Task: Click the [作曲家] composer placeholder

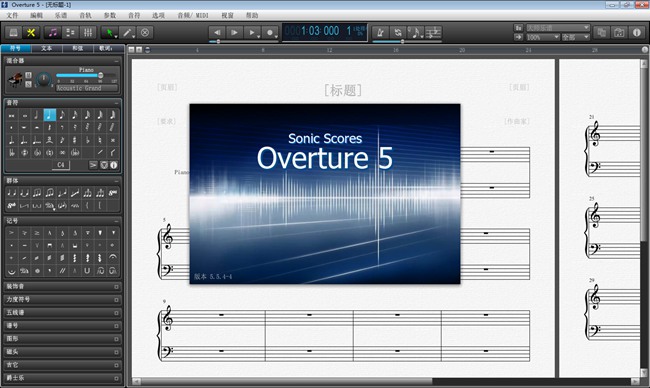Action: [x=517, y=121]
